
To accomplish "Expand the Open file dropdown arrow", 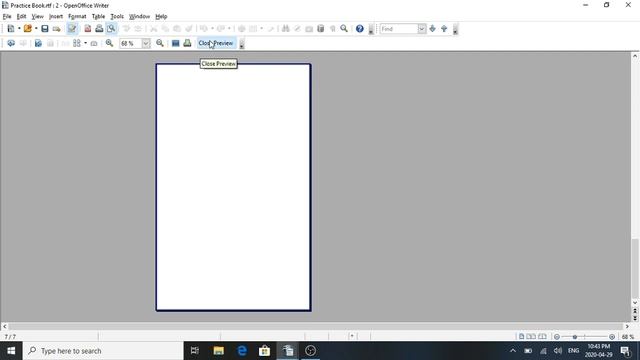I will click(x=36, y=29).
